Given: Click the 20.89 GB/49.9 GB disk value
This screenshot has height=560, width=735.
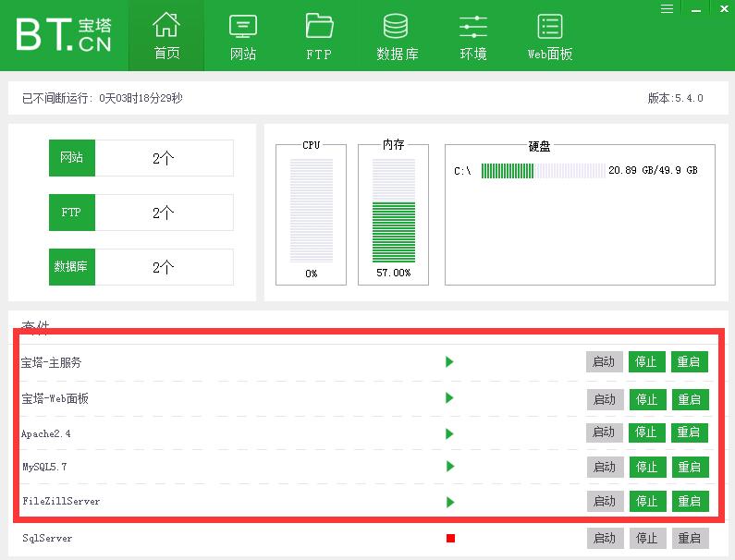Looking at the screenshot, I should [653, 170].
